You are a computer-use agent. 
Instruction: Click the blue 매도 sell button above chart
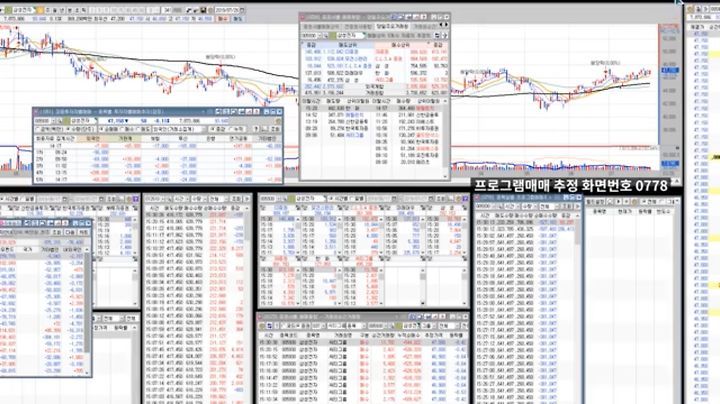pyautogui.click(x=238, y=19)
